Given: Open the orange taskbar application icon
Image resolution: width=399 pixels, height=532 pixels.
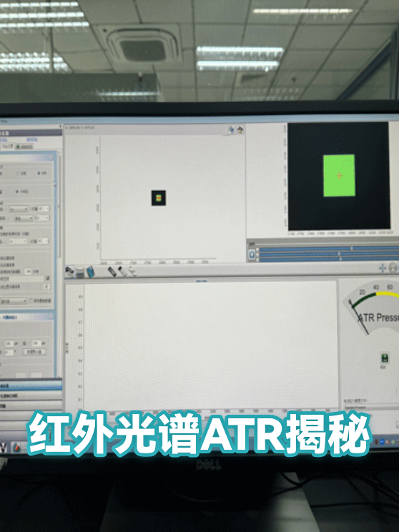Looking at the screenshot, I should [x=16, y=448].
